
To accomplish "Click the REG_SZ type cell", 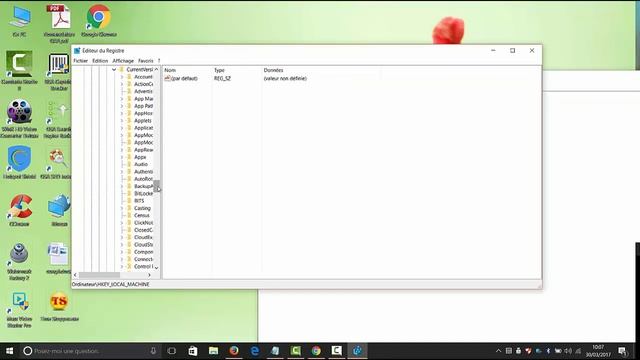I will tap(222, 78).
